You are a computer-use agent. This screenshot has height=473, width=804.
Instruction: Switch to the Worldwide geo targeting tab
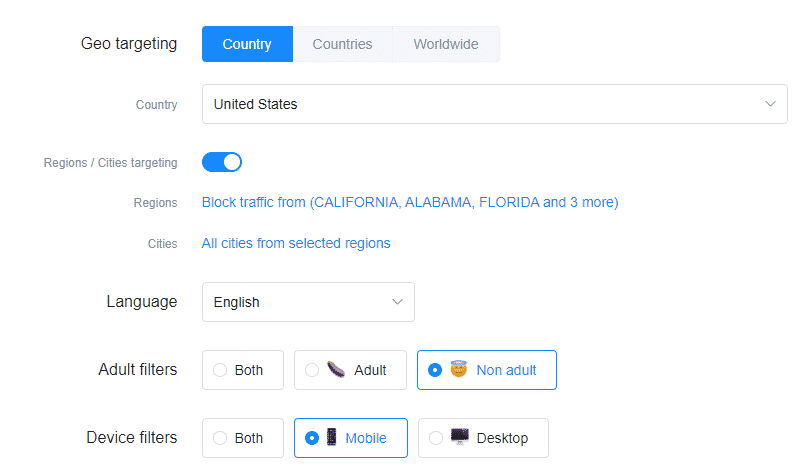pyautogui.click(x=446, y=44)
